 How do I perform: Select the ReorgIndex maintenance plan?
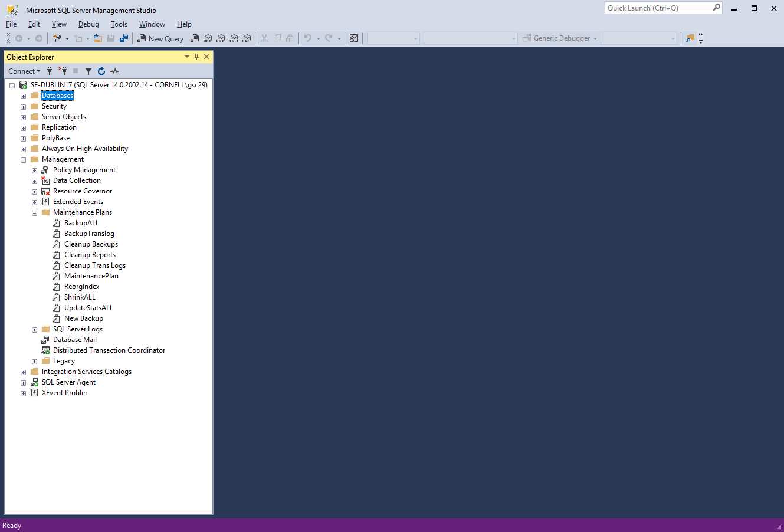81,287
